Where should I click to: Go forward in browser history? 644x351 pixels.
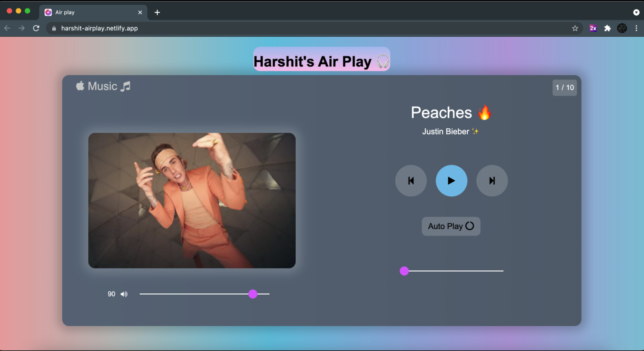coord(22,28)
